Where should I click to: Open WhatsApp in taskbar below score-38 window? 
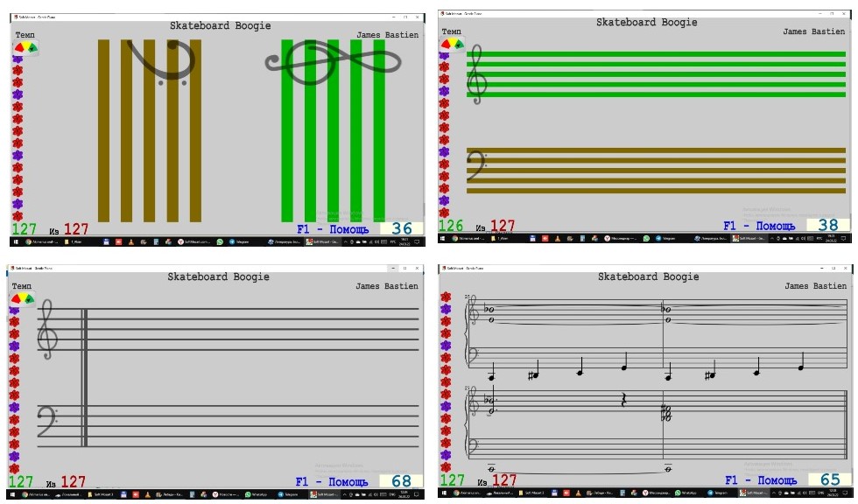click(647, 238)
